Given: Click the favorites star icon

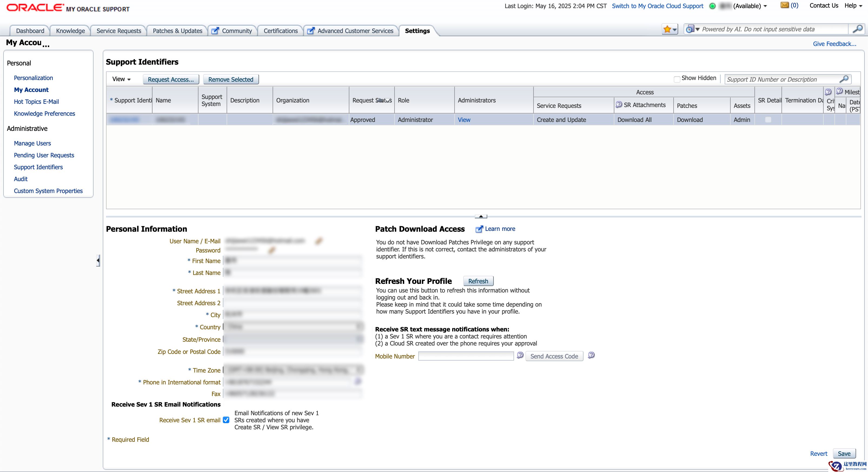Looking at the screenshot, I should click(667, 30).
